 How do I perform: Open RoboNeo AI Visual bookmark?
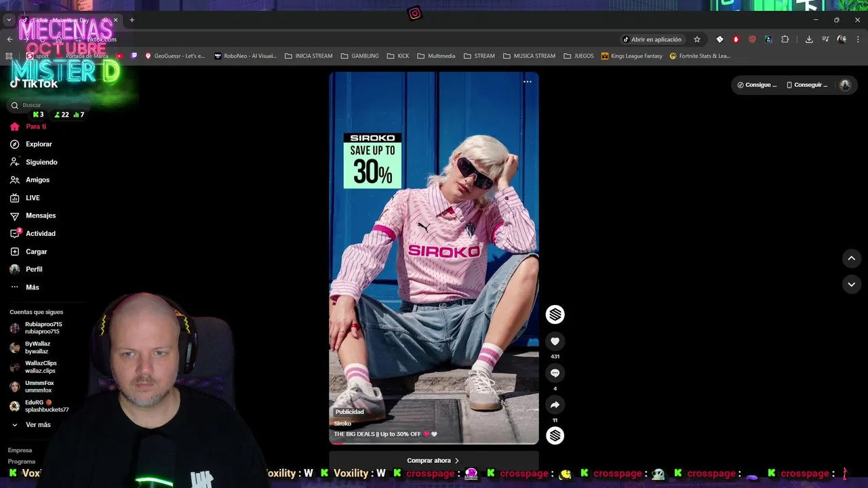coord(245,56)
